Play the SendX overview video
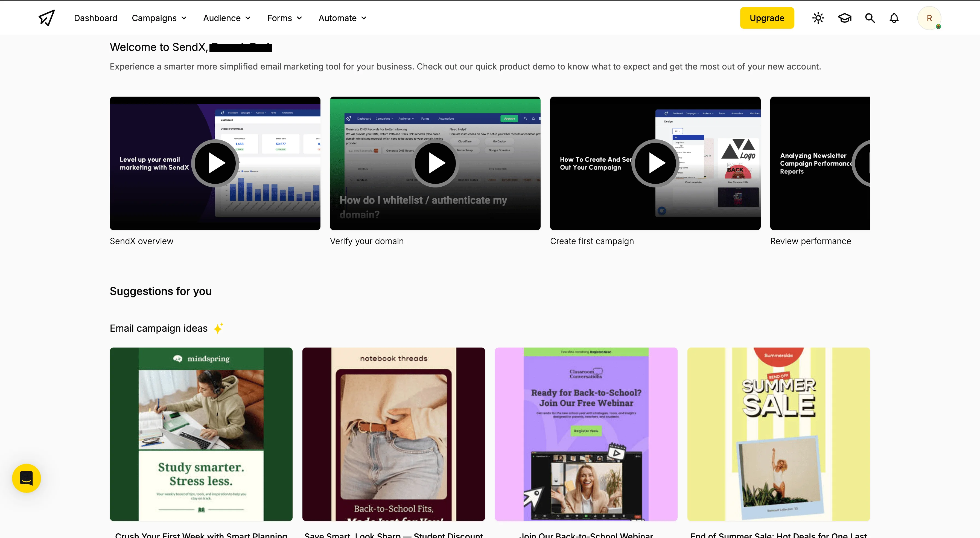This screenshot has width=980, height=538. [215, 163]
